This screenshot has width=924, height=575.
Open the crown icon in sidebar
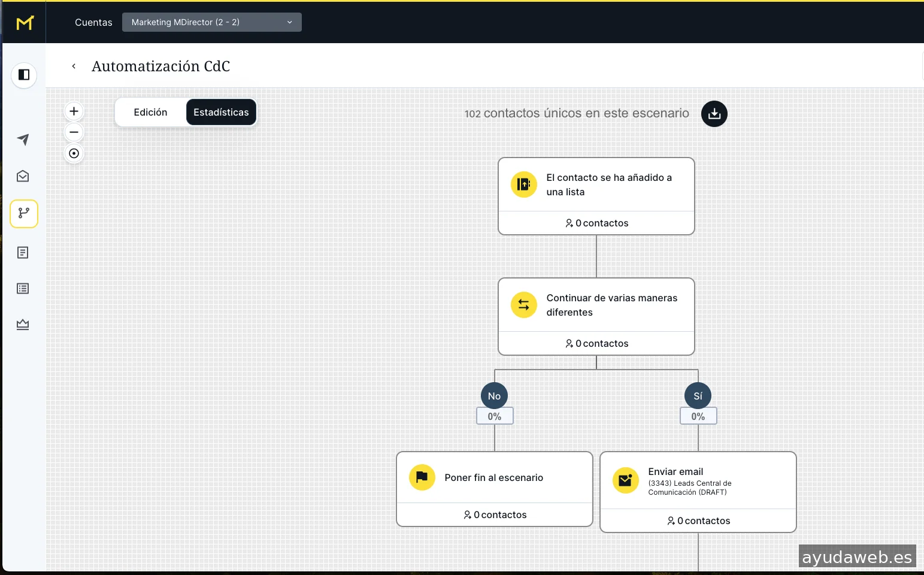click(23, 325)
